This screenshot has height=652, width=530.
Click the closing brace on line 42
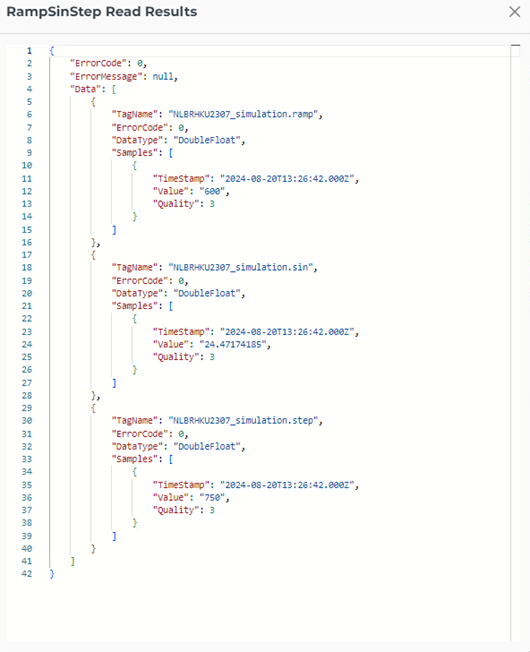coord(52,574)
